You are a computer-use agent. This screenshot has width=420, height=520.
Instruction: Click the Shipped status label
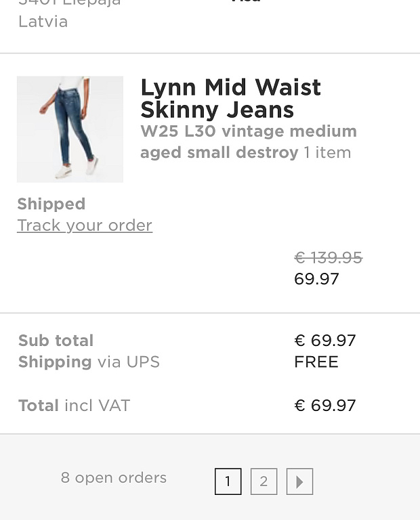(x=51, y=204)
